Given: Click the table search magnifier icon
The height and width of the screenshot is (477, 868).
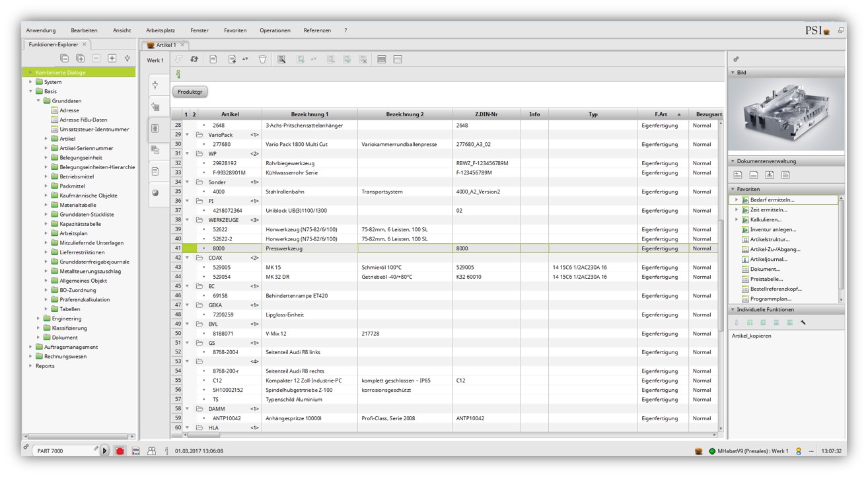Looking at the screenshot, I should point(281,59).
